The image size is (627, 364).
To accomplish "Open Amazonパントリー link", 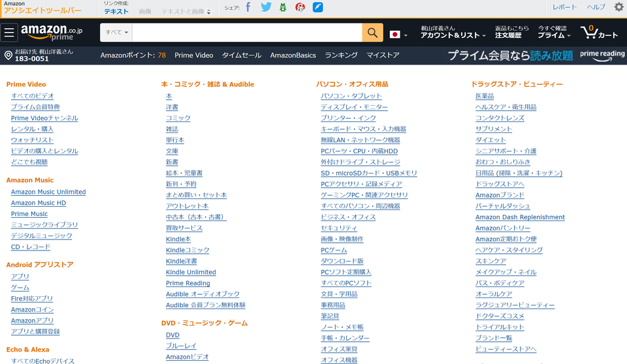I will pos(503,228).
